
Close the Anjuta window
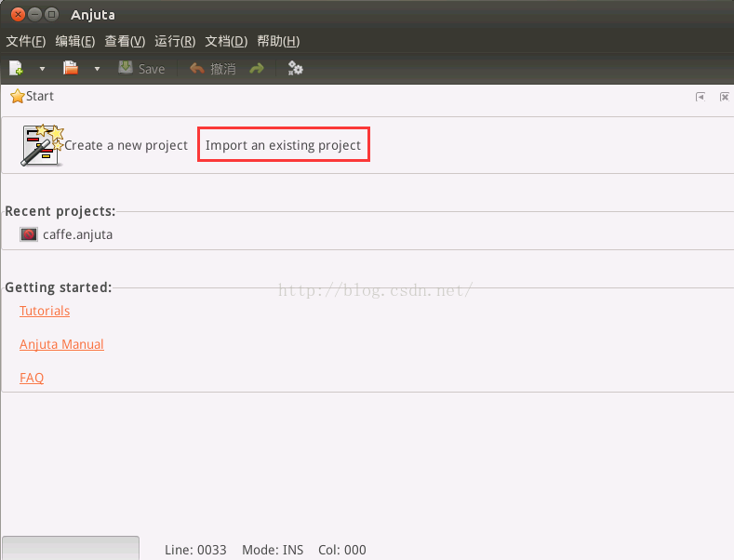coord(18,15)
